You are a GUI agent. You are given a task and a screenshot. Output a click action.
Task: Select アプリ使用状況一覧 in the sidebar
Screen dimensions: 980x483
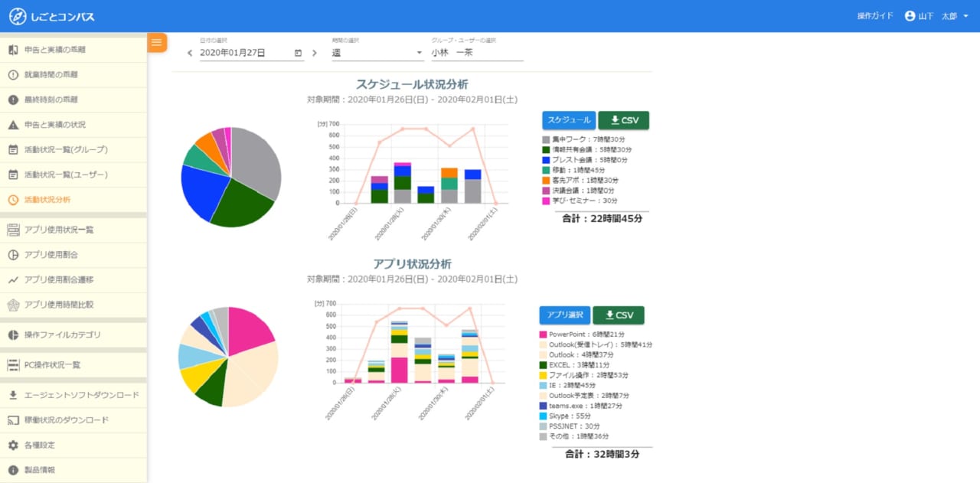(x=73, y=230)
